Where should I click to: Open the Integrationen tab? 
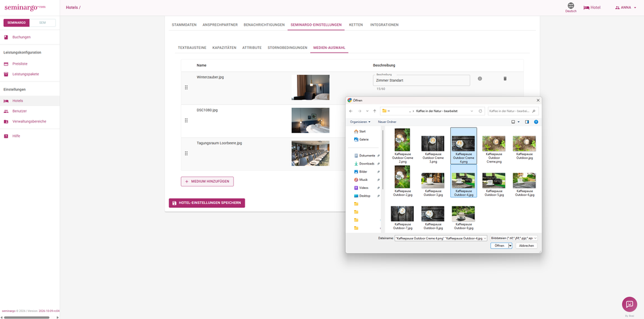coord(384,25)
